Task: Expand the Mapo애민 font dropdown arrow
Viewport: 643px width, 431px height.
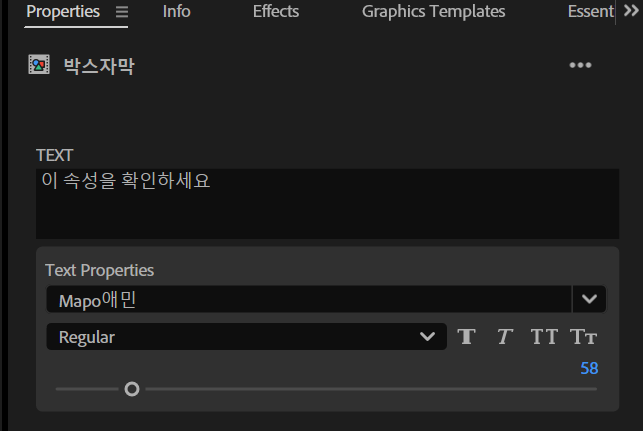Action: click(x=589, y=299)
